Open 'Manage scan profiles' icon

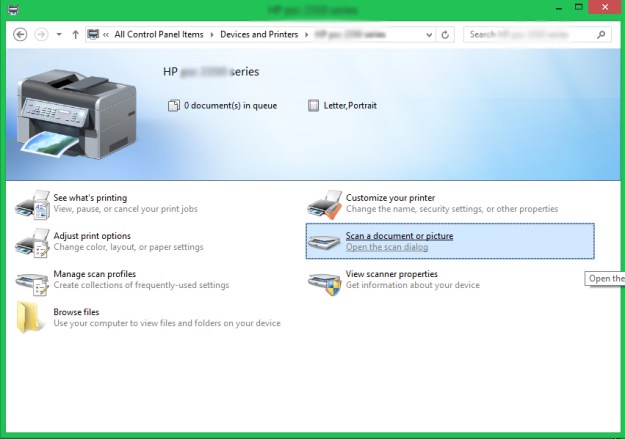click(x=32, y=280)
